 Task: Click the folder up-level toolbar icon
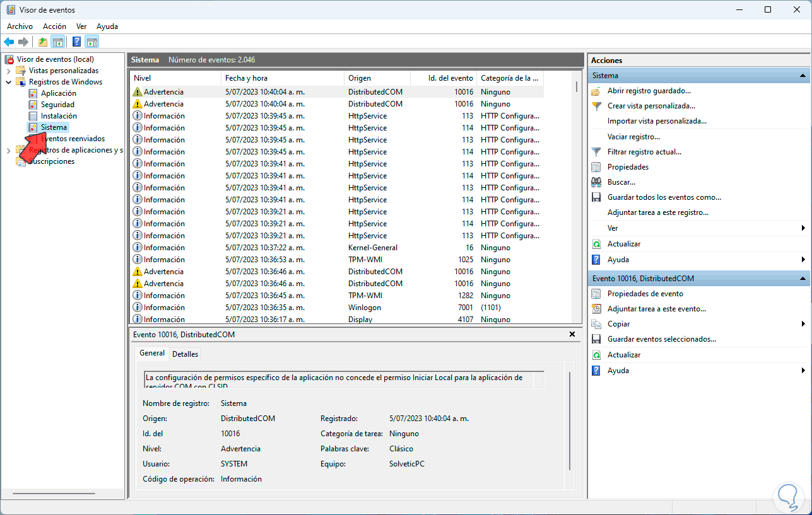[42, 42]
